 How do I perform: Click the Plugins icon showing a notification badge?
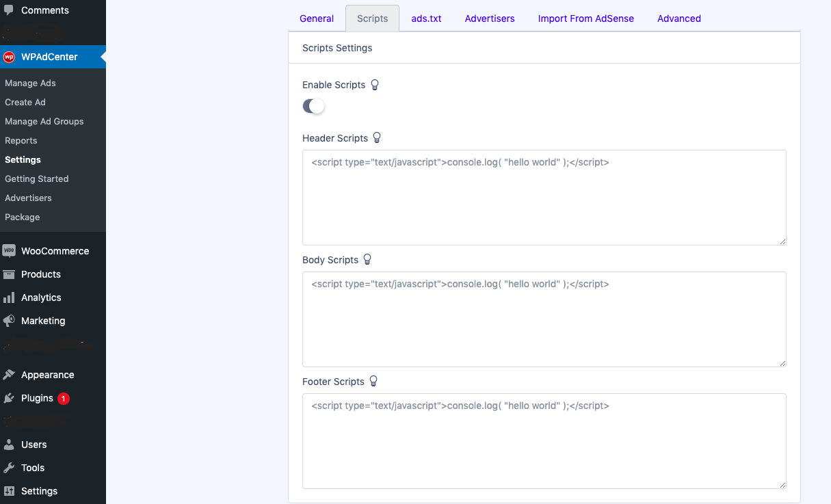click(10, 398)
